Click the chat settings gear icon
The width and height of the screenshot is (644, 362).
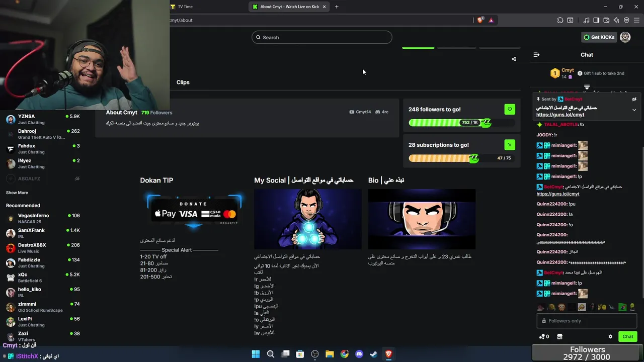(610, 337)
